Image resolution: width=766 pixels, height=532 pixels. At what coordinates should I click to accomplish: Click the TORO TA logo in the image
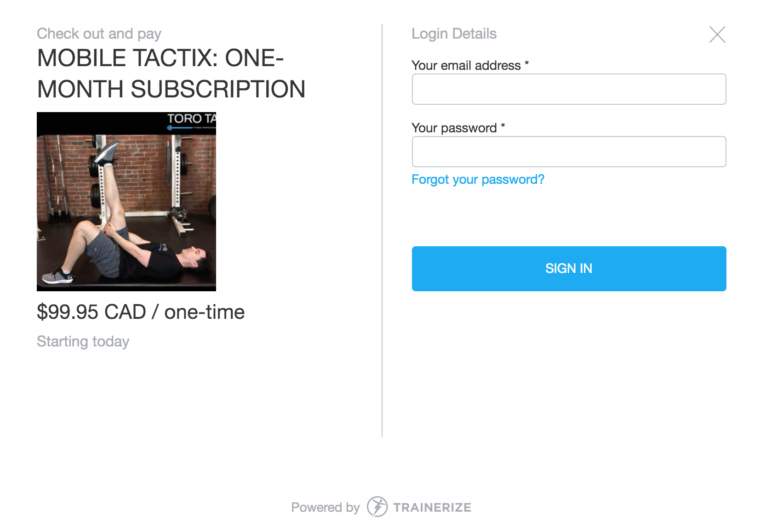coord(191,121)
